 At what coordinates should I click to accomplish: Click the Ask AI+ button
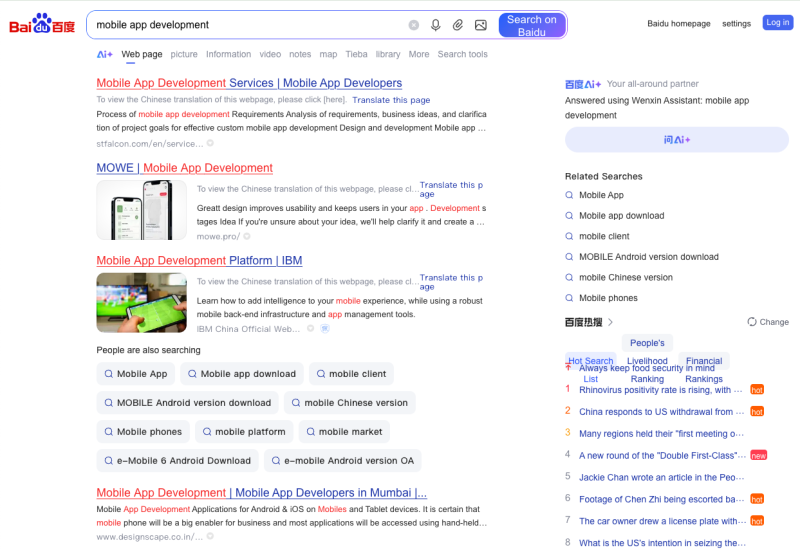[677, 140]
